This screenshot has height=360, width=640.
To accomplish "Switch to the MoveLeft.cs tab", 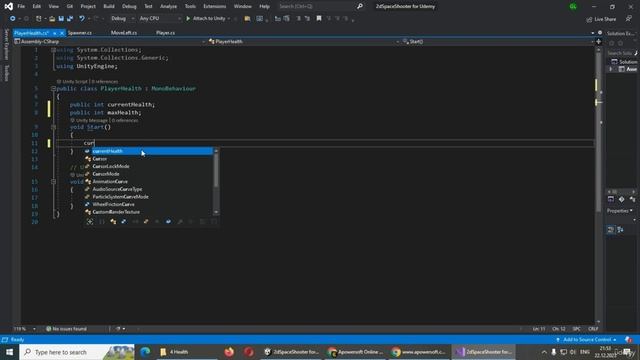I will pyautogui.click(x=124, y=33).
